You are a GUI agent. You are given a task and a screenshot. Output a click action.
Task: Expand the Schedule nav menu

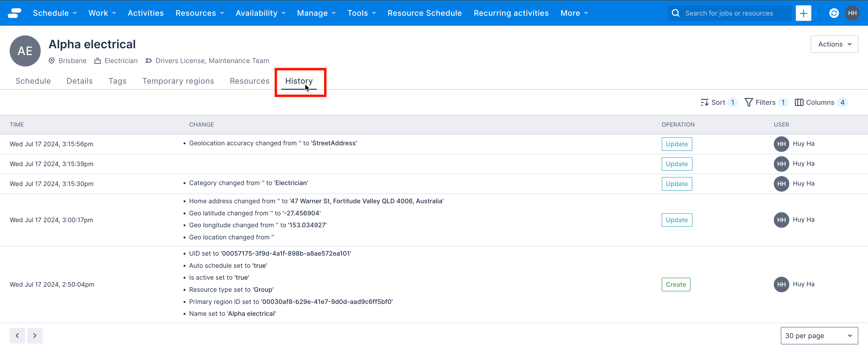pyautogui.click(x=54, y=13)
